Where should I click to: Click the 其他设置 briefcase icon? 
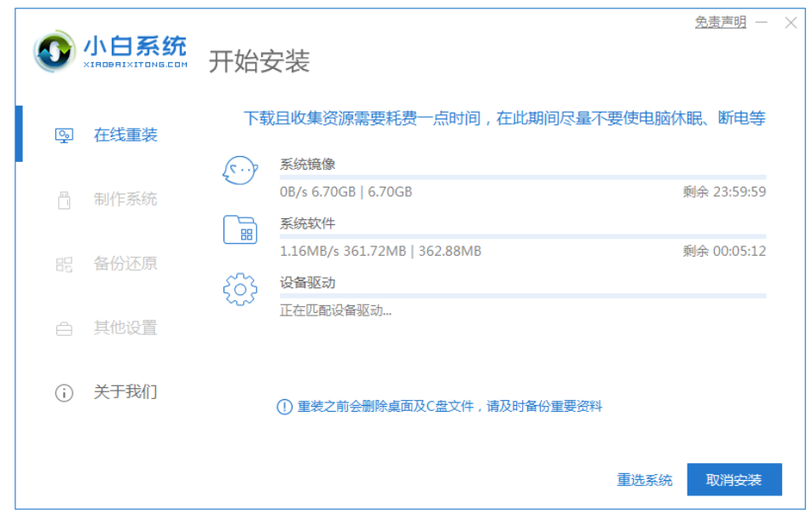pos(64,328)
